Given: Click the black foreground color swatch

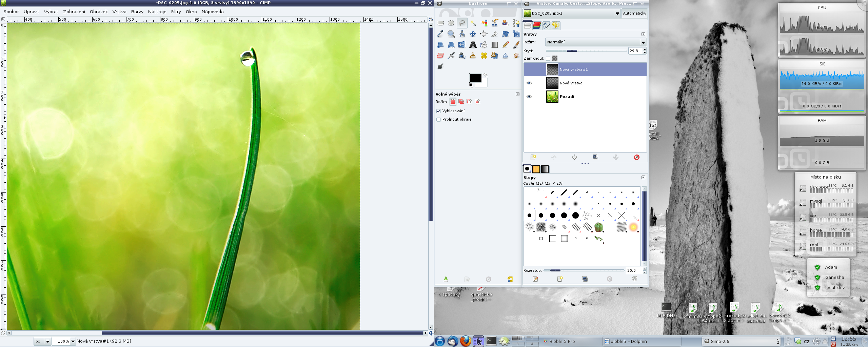Looking at the screenshot, I should (x=475, y=78).
